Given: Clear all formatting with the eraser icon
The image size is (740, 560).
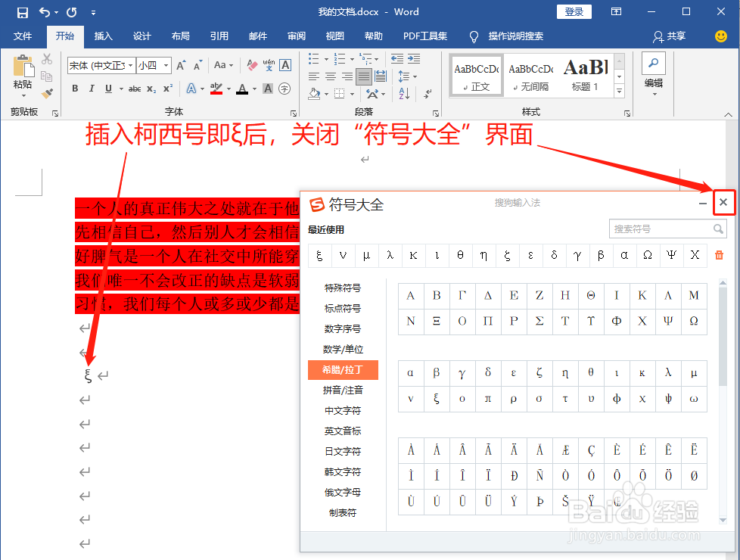Looking at the screenshot, I should (x=252, y=65).
